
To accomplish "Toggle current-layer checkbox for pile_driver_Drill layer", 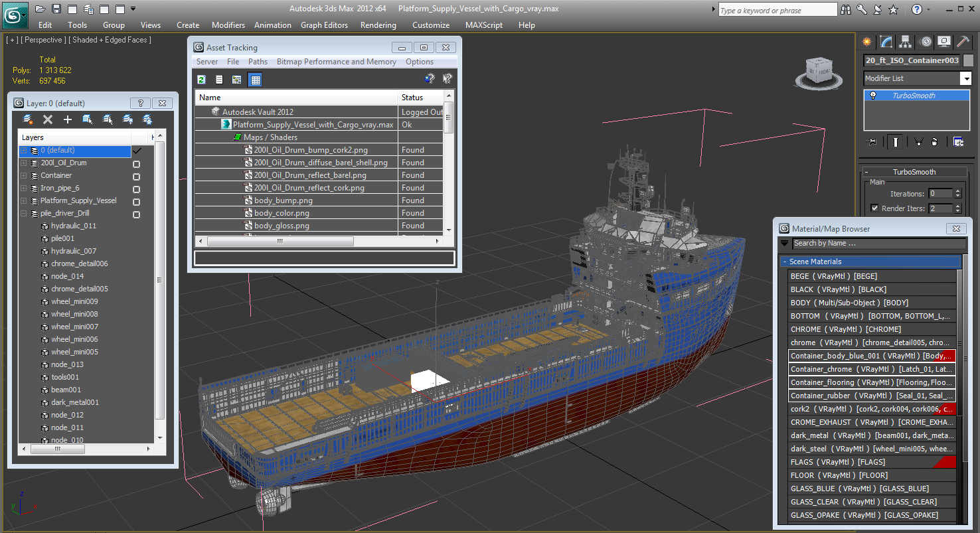I will click(137, 214).
